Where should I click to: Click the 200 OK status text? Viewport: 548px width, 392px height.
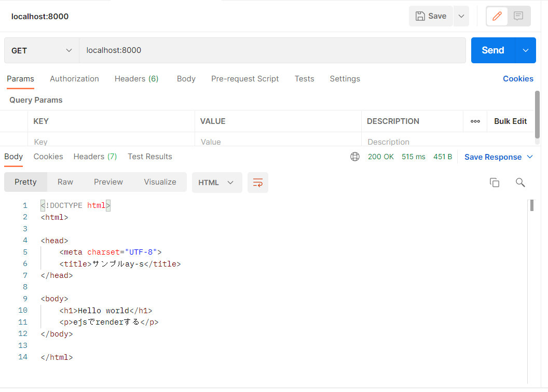380,157
